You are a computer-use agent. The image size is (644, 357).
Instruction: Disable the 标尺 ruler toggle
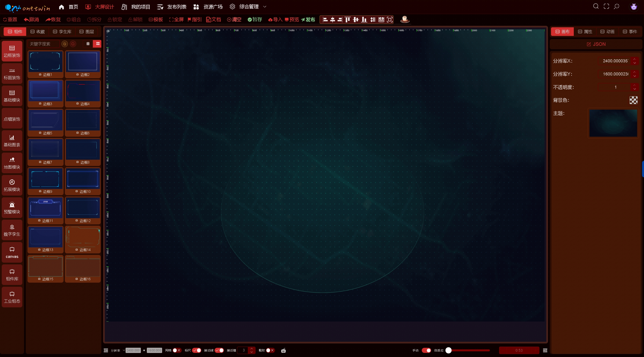(x=196, y=350)
